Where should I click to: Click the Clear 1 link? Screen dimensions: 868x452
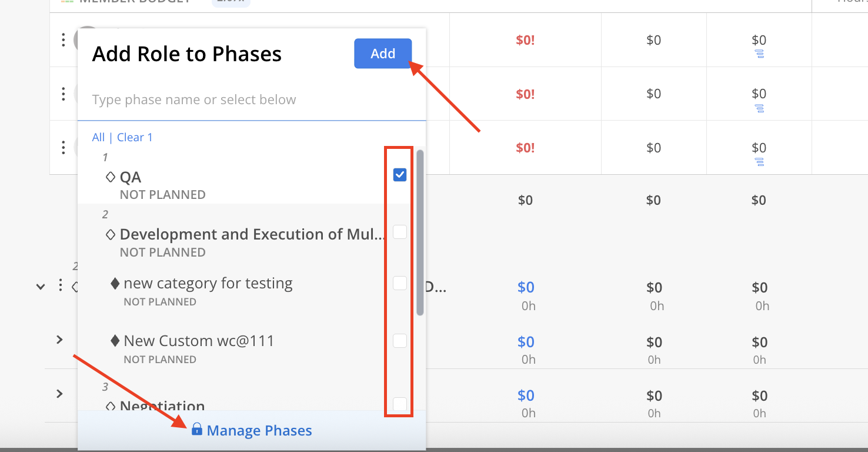pyautogui.click(x=135, y=137)
